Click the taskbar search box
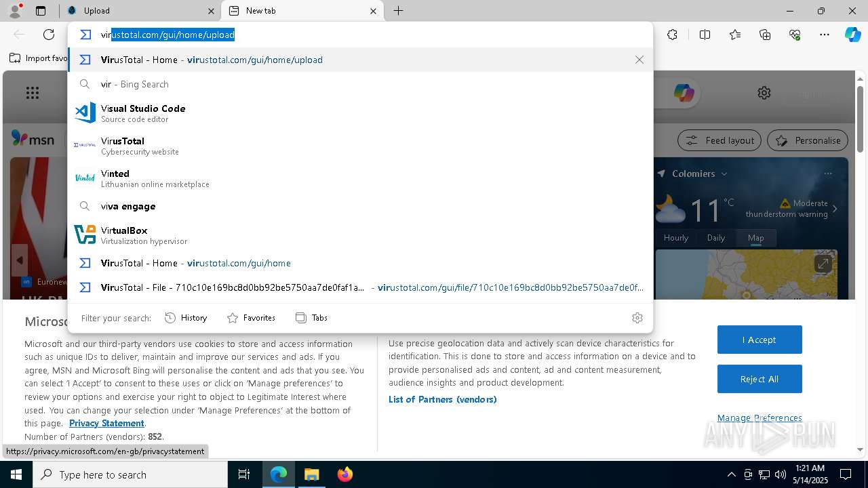 [130, 474]
